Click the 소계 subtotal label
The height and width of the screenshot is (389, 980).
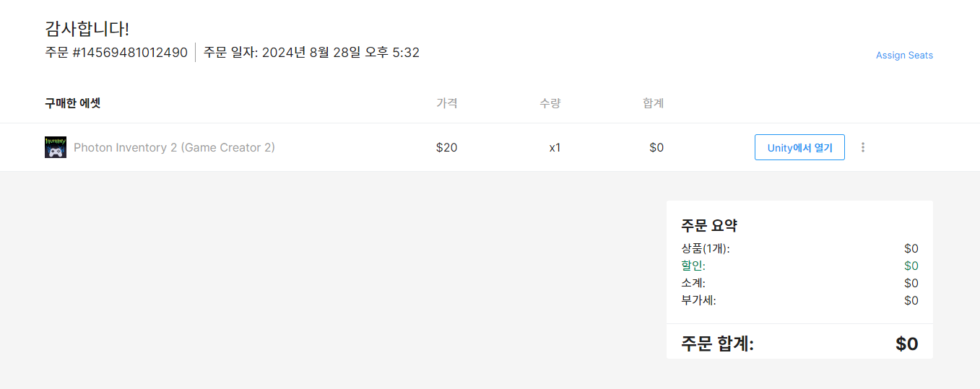click(x=693, y=283)
